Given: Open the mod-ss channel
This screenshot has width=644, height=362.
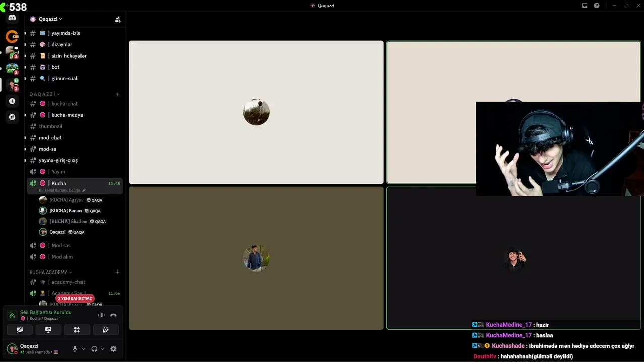Looking at the screenshot, I should click(74, 149).
